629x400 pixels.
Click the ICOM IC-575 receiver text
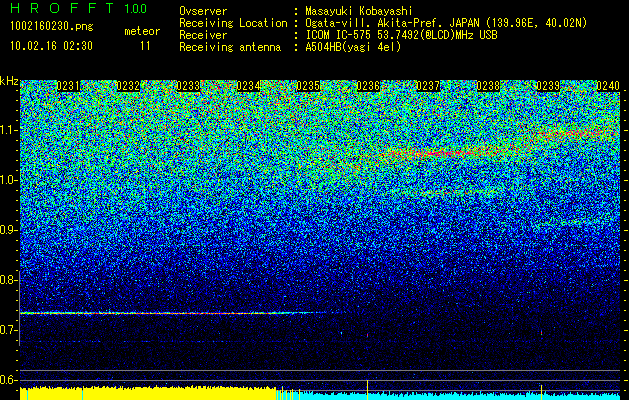click(401, 35)
